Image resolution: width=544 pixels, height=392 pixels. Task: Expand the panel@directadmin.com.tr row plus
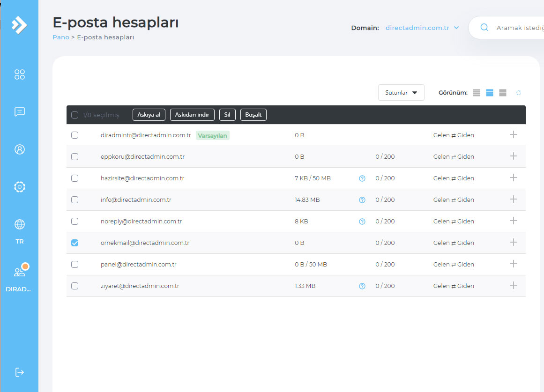point(514,264)
